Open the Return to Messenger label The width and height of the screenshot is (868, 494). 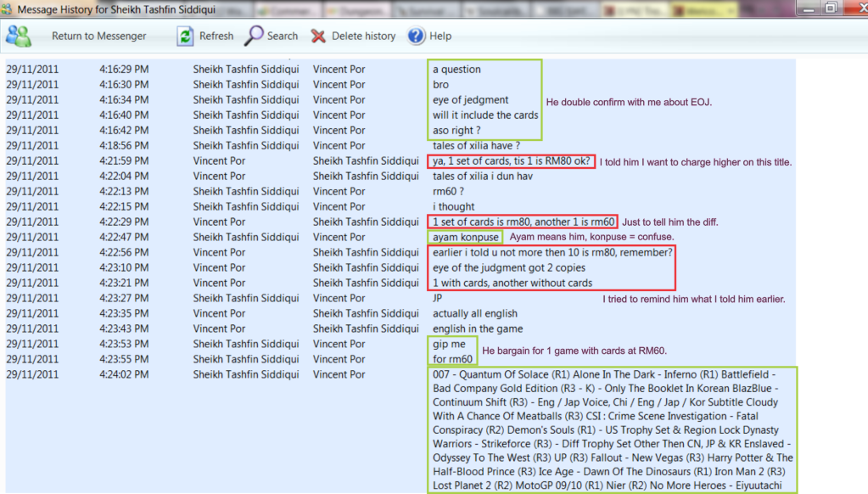click(x=98, y=36)
